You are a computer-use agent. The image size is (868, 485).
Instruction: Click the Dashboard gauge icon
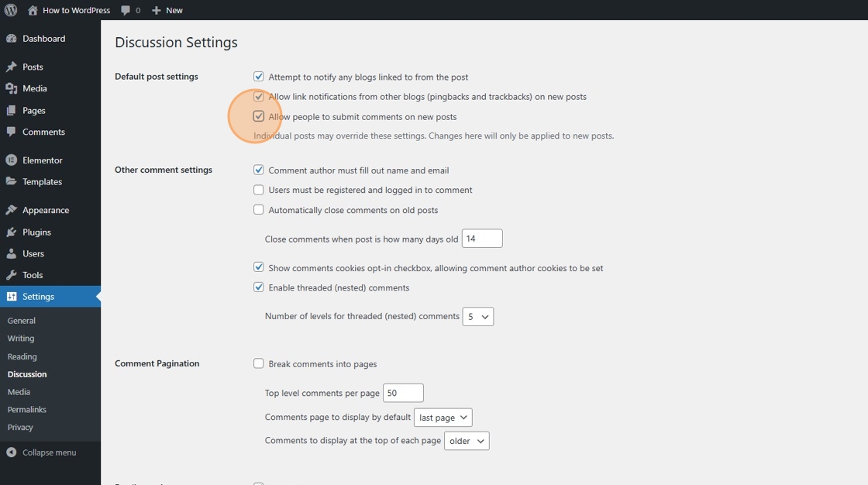(11, 39)
